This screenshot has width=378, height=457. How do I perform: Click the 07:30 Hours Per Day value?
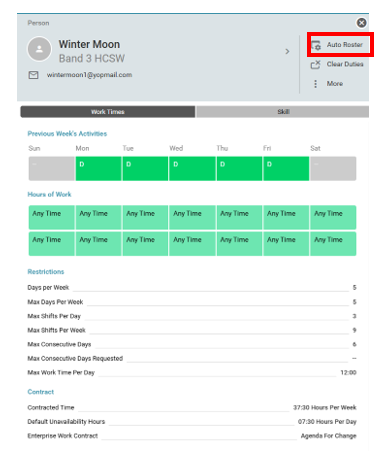pyautogui.click(x=327, y=422)
